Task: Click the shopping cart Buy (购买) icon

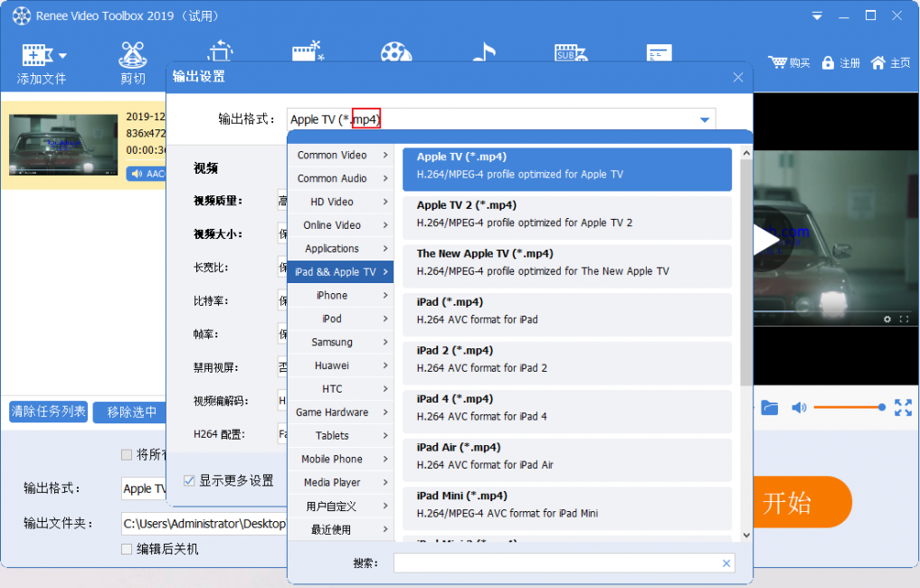Action: coord(777,62)
